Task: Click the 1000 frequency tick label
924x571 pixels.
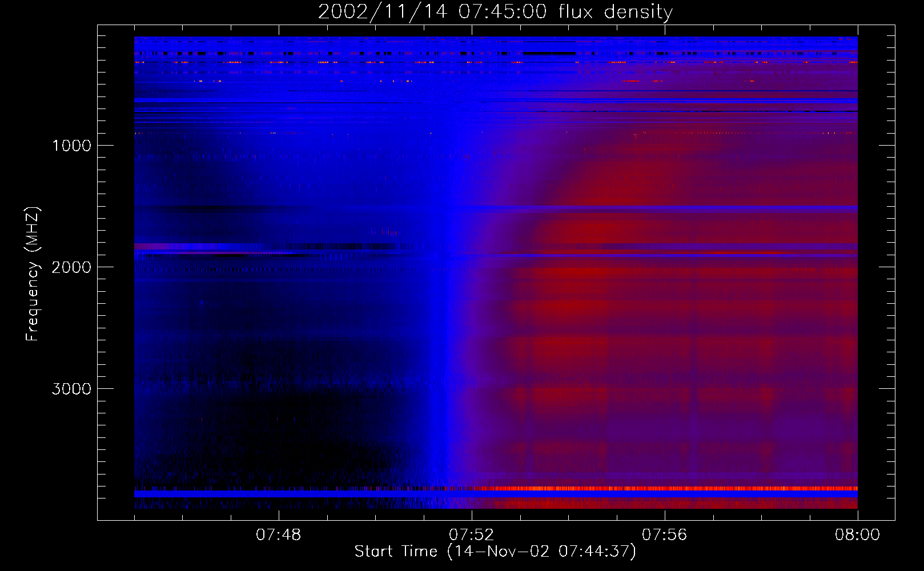Action: 72,146
